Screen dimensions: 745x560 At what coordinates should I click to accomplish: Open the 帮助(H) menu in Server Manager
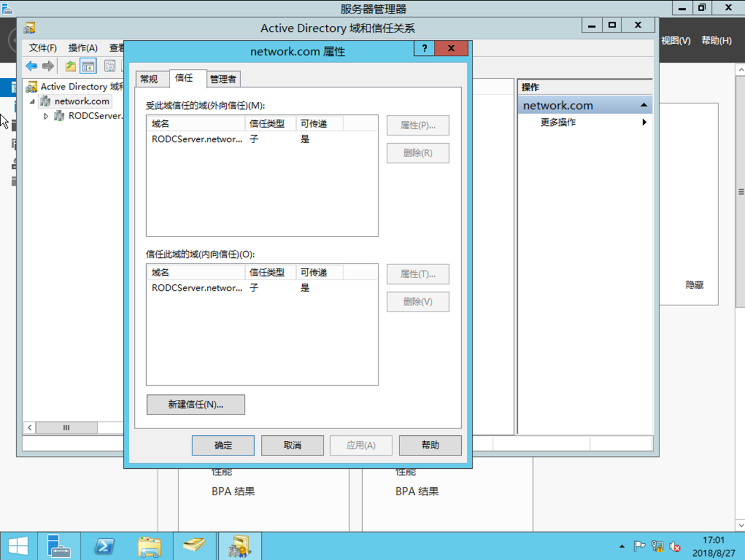(716, 41)
